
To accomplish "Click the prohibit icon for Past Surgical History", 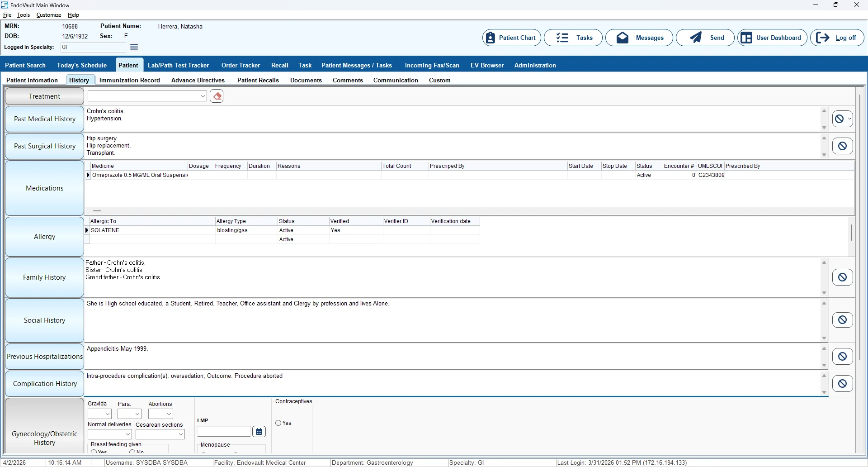I will [x=842, y=146].
